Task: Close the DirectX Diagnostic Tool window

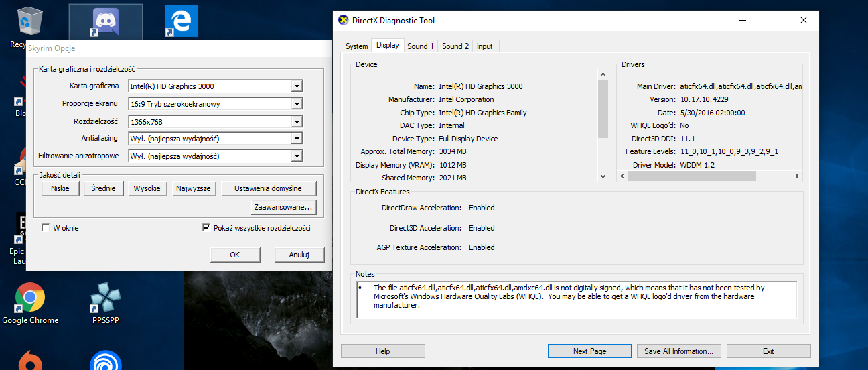Action: click(804, 20)
